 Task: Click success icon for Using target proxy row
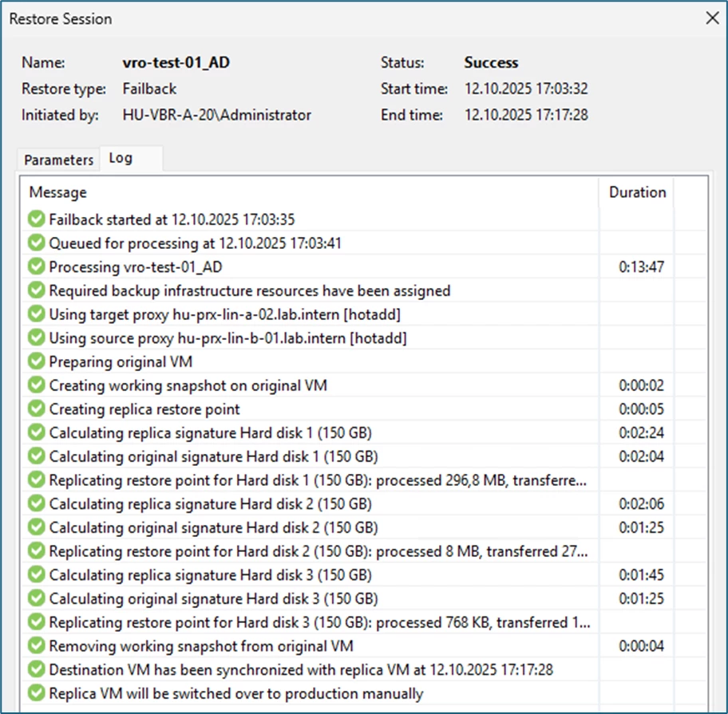click(x=36, y=314)
